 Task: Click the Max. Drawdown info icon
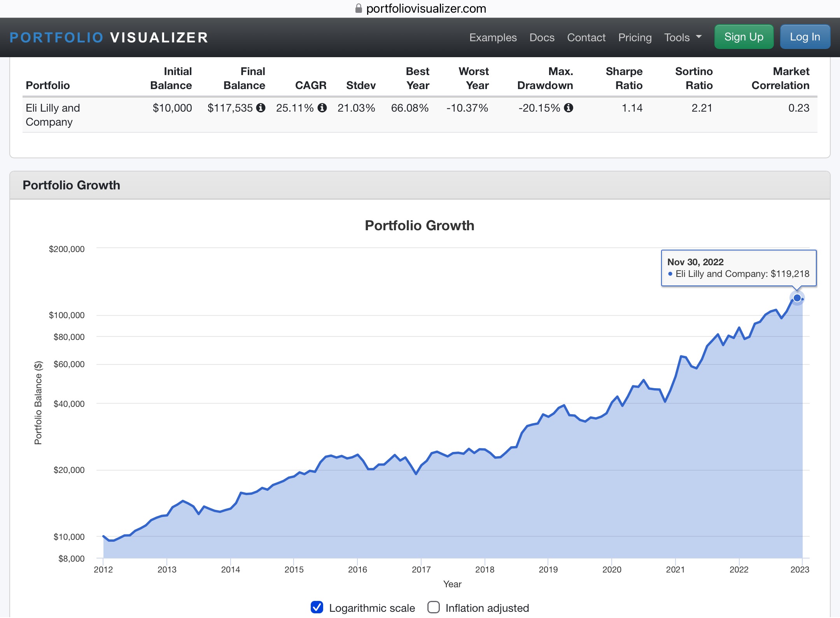coord(569,108)
